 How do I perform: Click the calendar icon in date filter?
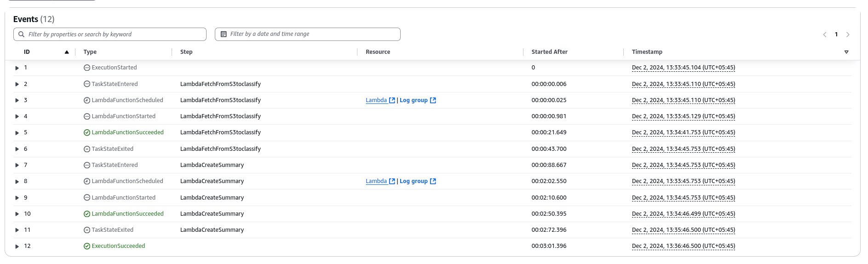tap(224, 34)
